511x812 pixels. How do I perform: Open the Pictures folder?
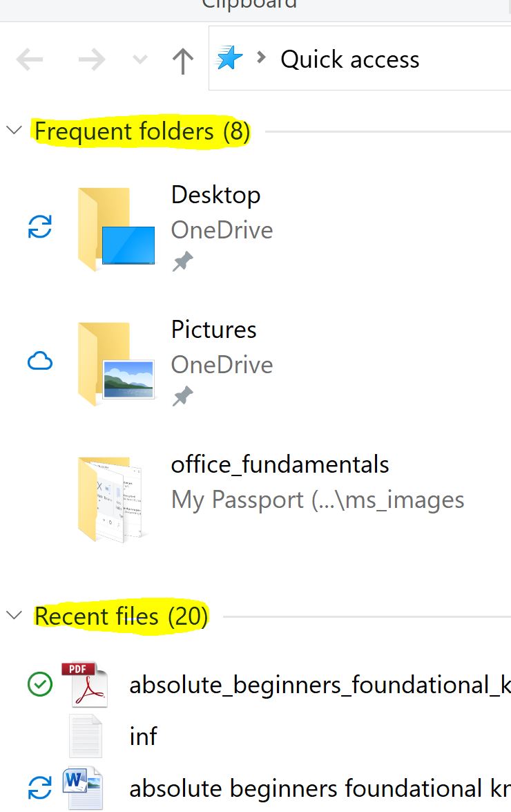pyautogui.click(x=116, y=363)
